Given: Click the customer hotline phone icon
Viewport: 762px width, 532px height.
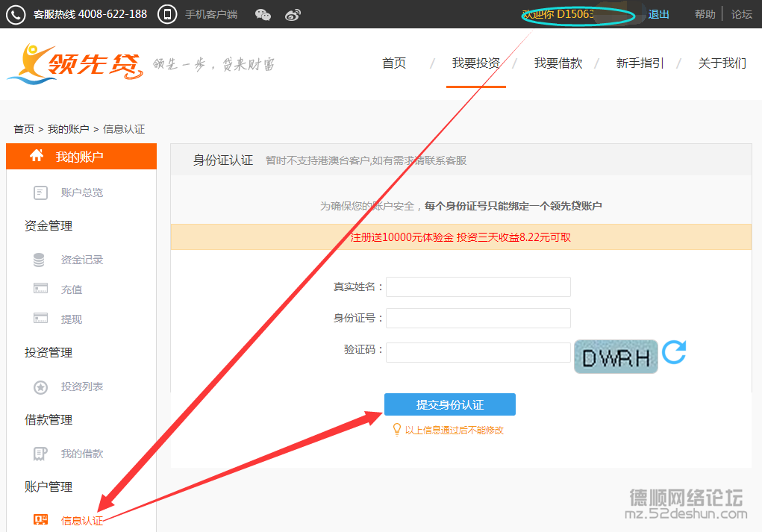Looking at the screenshot, I should pos(16,14).
